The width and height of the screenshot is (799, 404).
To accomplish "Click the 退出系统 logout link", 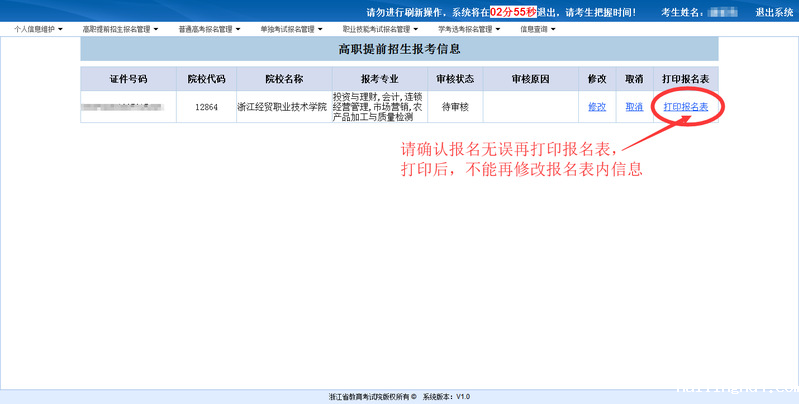I will 773,12.
